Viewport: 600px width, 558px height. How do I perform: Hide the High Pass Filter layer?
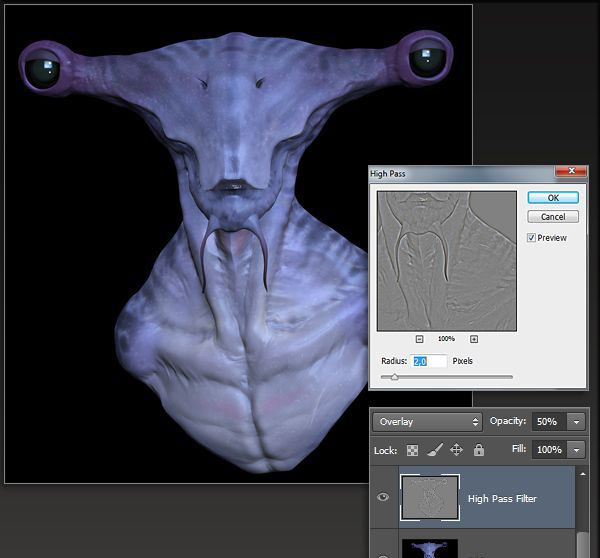coord(383,497)
